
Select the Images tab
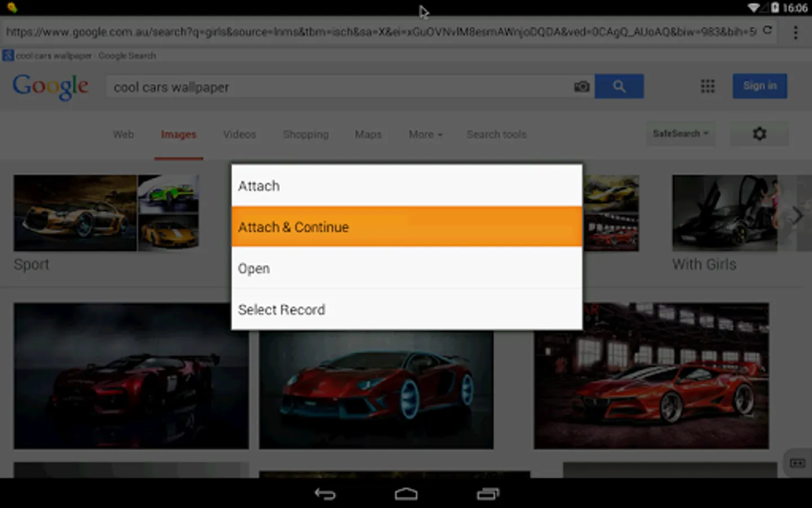tap(179, 134)
